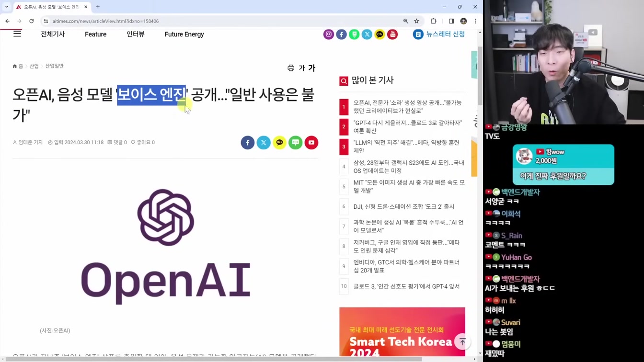Viewport: 644px width, 362px height.
Task: Click the 좋아요 0 like button
Action: coord(143,142)
